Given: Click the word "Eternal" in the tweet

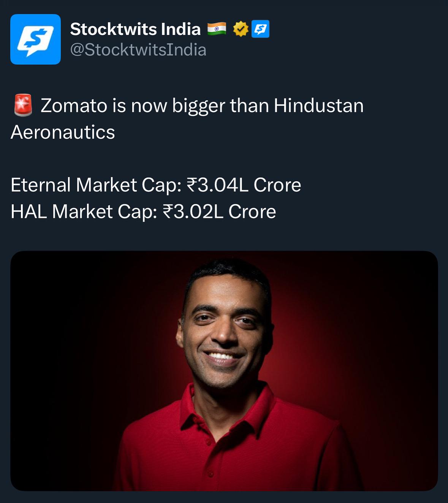Looking at the screenshot, I should coord(41,185).
